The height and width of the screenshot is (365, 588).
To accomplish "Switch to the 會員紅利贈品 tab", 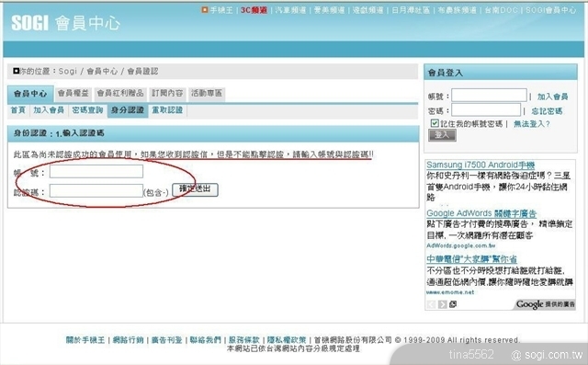I will click(x=120, y=93).
